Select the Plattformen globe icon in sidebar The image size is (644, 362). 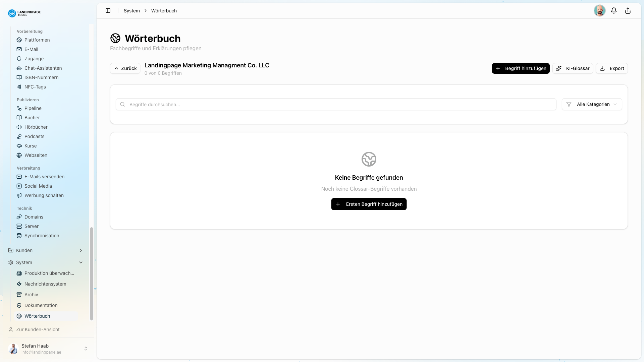pos(19,40)
